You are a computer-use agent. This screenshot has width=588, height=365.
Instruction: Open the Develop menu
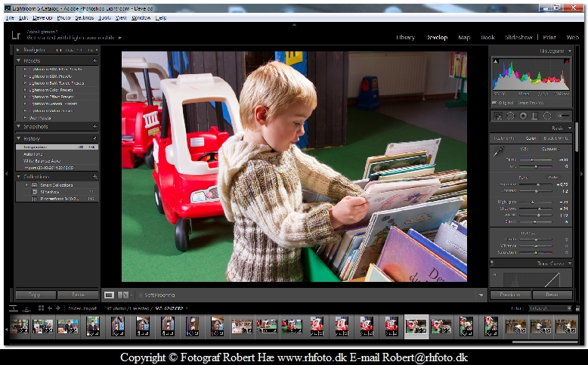click(x=42, y=17)
